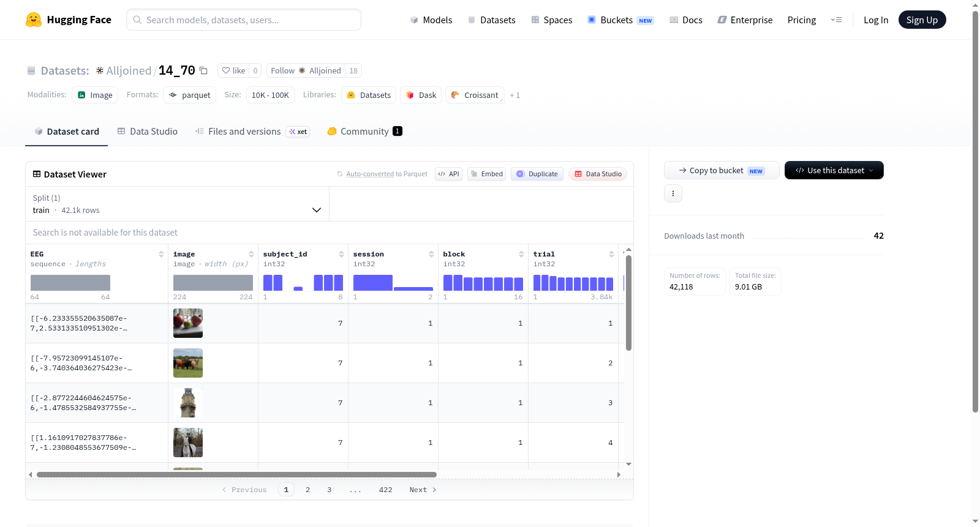Sort the trial column
Image resolution: width=980 pixels, height=527 pixels.
click(x=611, y=254)
